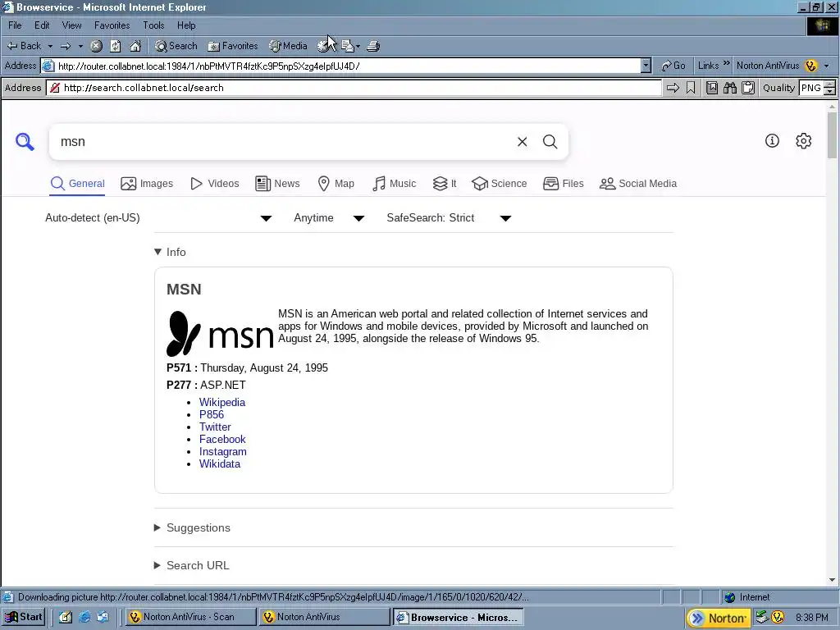This screenshot has height=630, width=840.
Task: Open the P856 link
Action: [212, 414]
